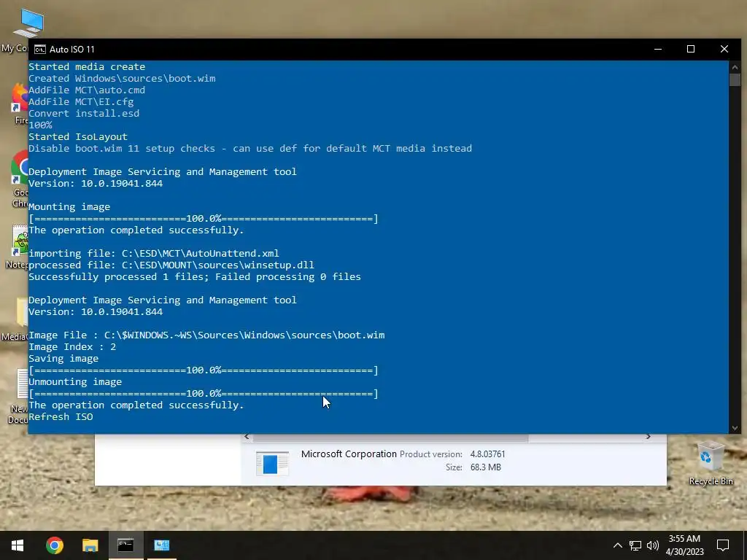The width and height of the screenshot is (747, 560).
Task: Click the size value 68.3 MB
Action: click(485, 467)
